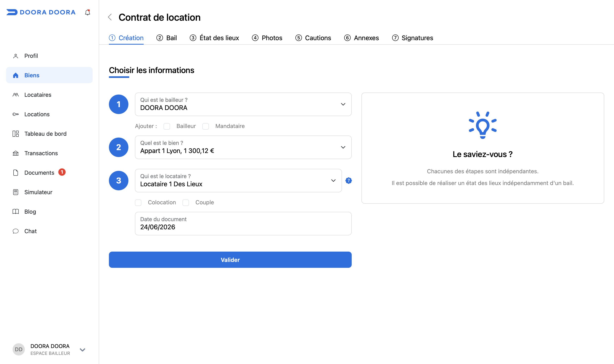Go back with the left arrow
The width and height of the screenshot is (614, 364).
110,17
